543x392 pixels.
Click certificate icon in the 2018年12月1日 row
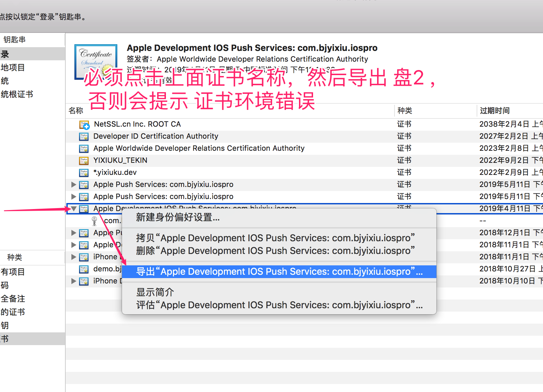pyautogui.click(x=84, y=233)
